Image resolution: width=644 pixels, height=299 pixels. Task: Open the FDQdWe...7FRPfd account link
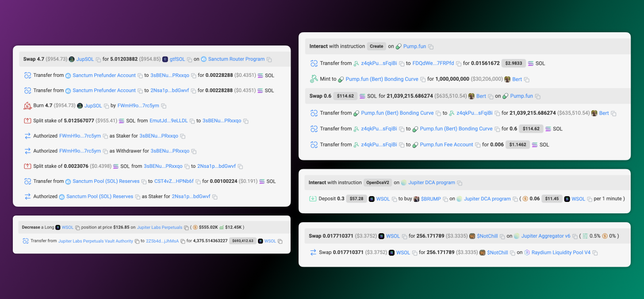click(x=433, y=63)
